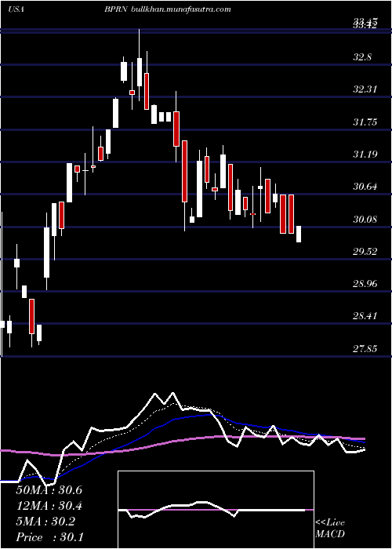Click the Live MACD label
392x549 pixels.
(330, 529)
